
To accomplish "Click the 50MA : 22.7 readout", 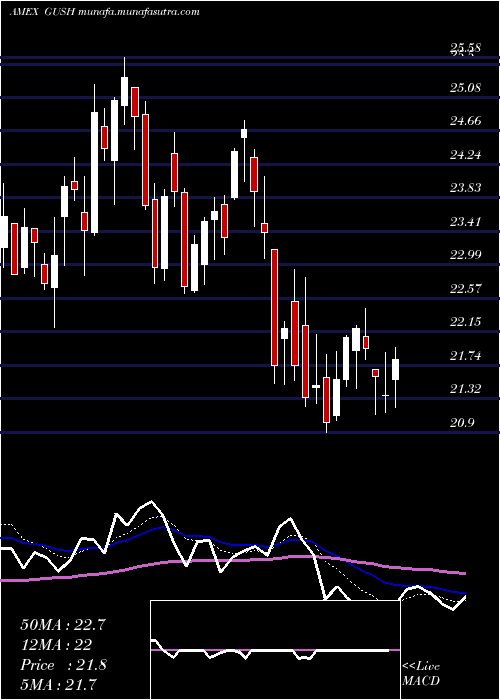I will click(x=63, y=625).
